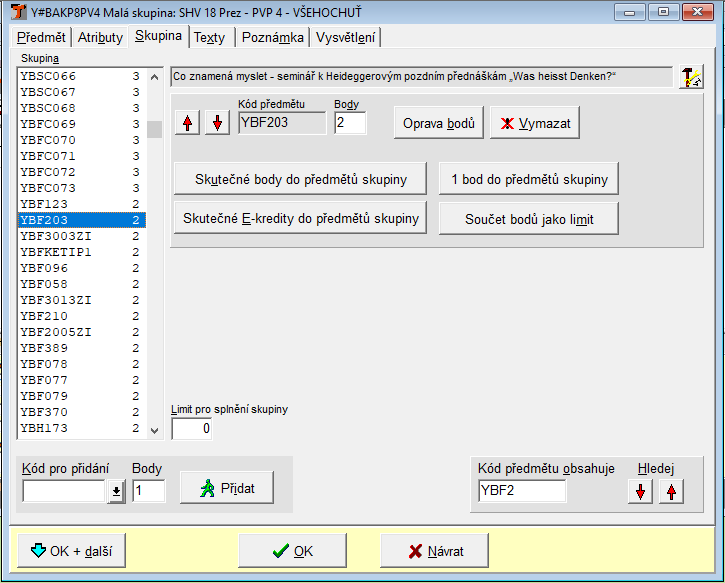
Task: Click the red down arrow beside Kód předmětu
Action: (x=217, y=122)
